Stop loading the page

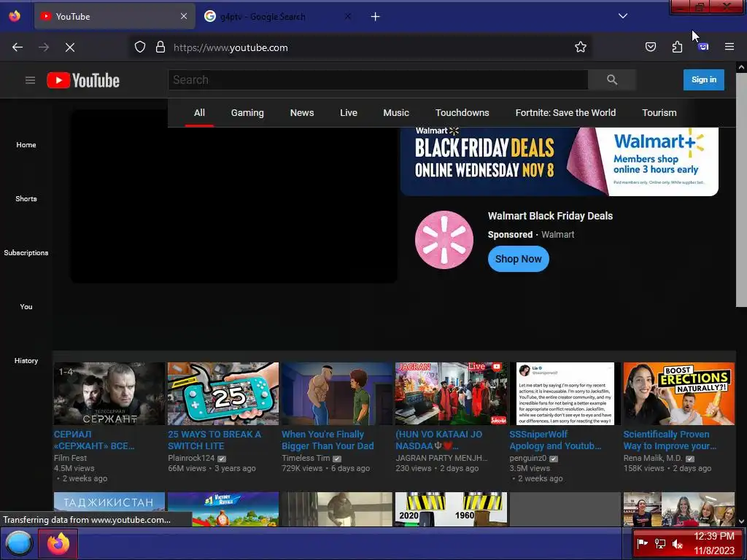(x=70, y=47)
